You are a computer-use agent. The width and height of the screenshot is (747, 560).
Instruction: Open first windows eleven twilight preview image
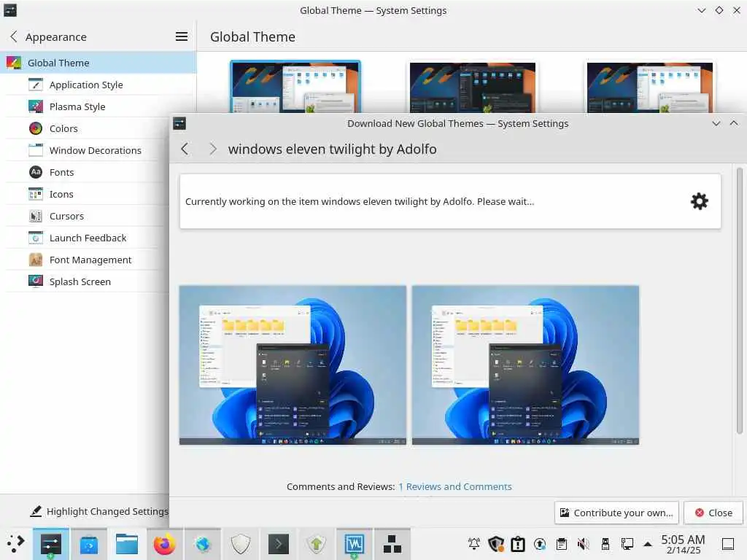click(x=293, y=365)
